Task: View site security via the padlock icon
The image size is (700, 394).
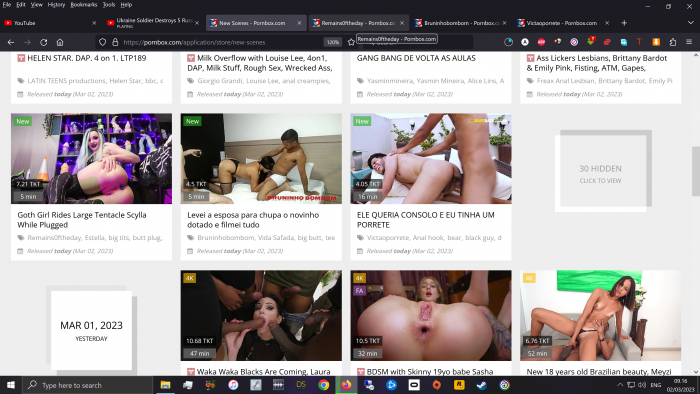Action: (x=115, y=42)
